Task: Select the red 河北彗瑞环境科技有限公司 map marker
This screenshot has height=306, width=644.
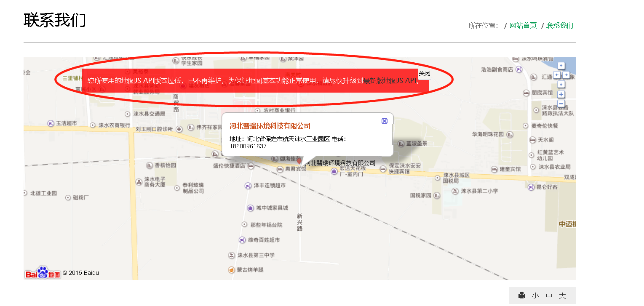Action: click(x=299, y=161)
